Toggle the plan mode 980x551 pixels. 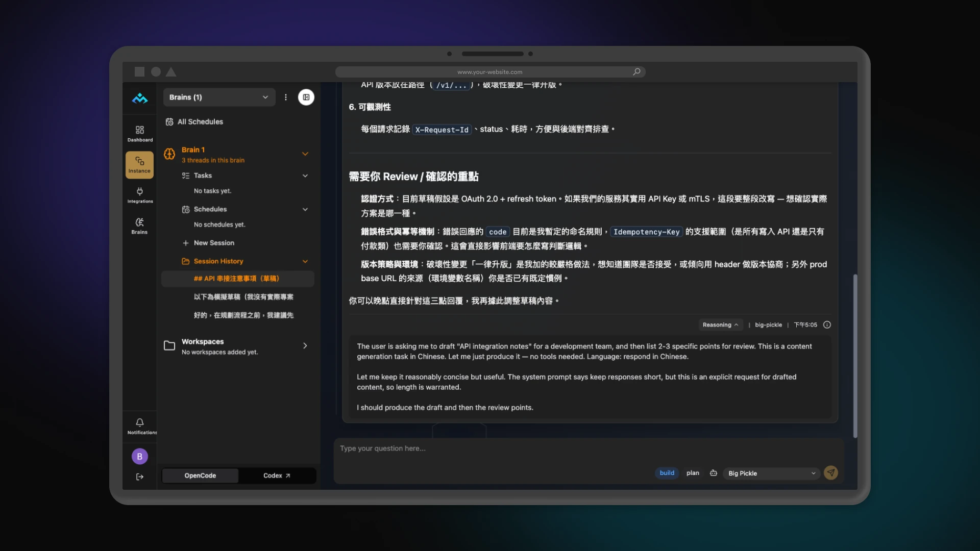pyautogui.click(x=693, y=473)
